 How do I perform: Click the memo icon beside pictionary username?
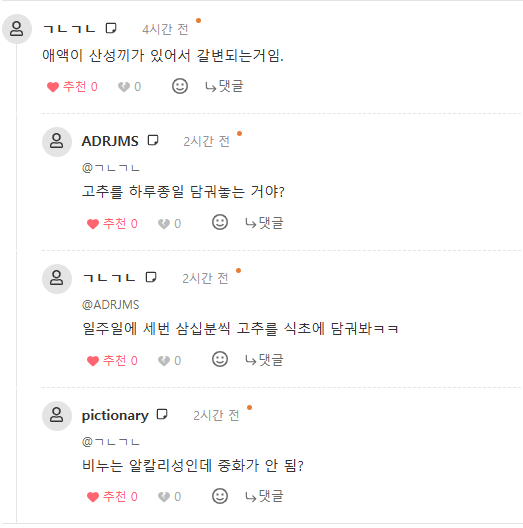(x=162, y=414)
